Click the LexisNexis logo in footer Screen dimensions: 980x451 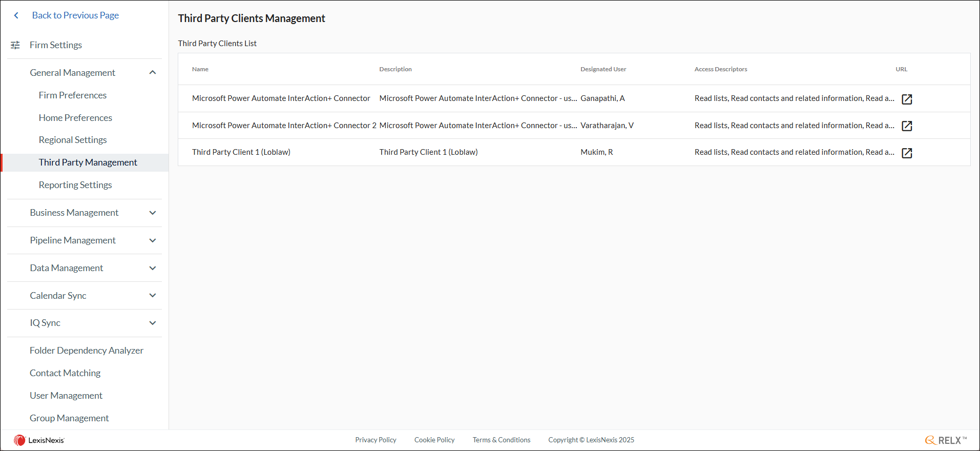click(39, 440)
